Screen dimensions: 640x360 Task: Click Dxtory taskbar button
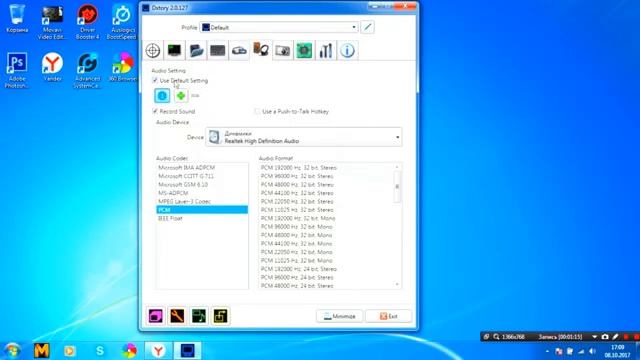click(188, 351)
